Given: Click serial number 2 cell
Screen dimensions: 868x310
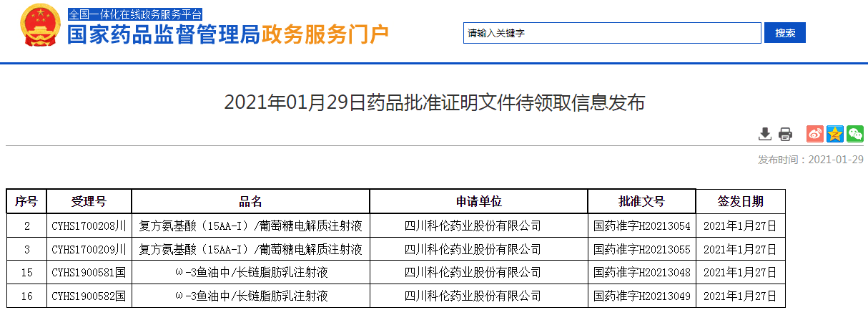Looking at the screenshot, I should tap(26, 226).
